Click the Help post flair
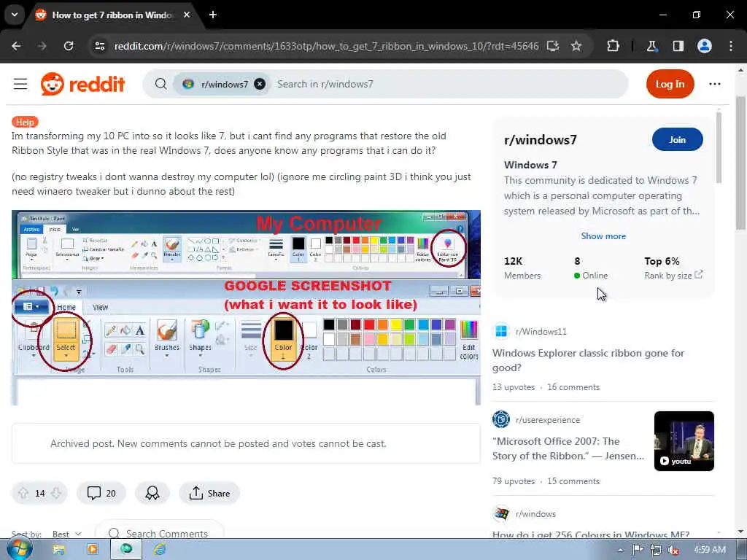Viewport: 747px width, 560px height. tap(25, 122)
